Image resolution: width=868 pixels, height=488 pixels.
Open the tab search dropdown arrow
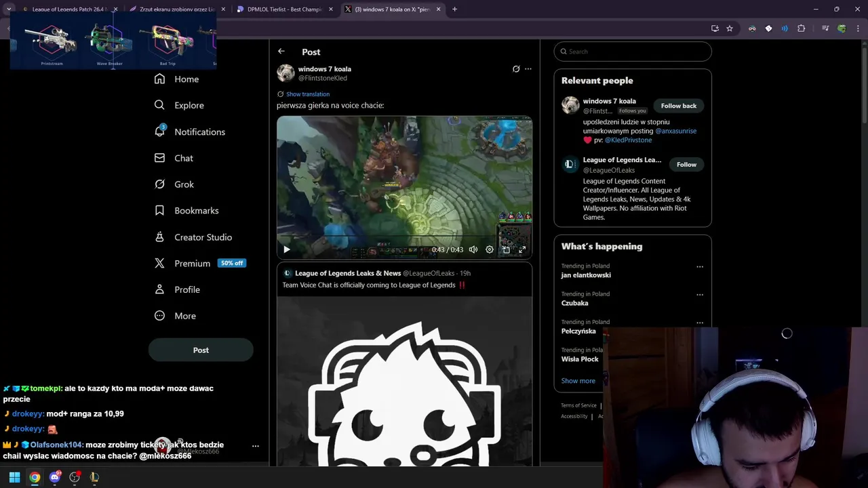pyautogui.click(x=9, y=9)
